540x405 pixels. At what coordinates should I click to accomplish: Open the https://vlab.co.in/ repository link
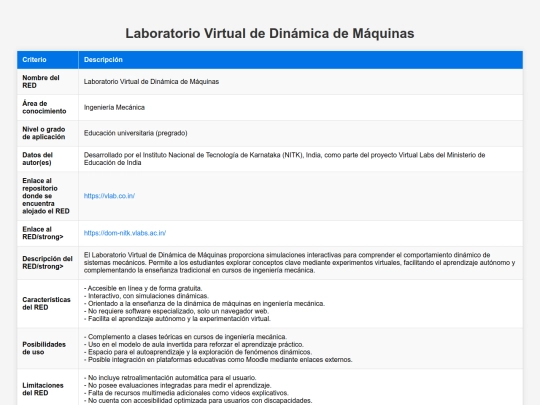109,196
